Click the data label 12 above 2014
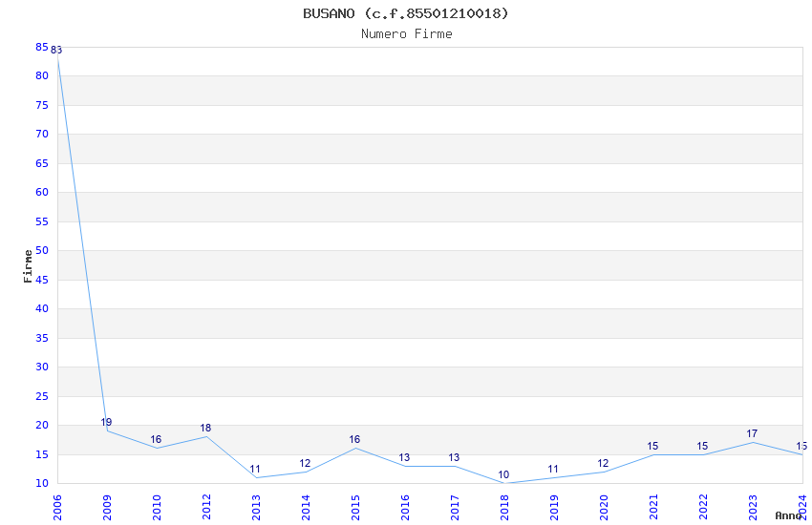 (305, 463)
